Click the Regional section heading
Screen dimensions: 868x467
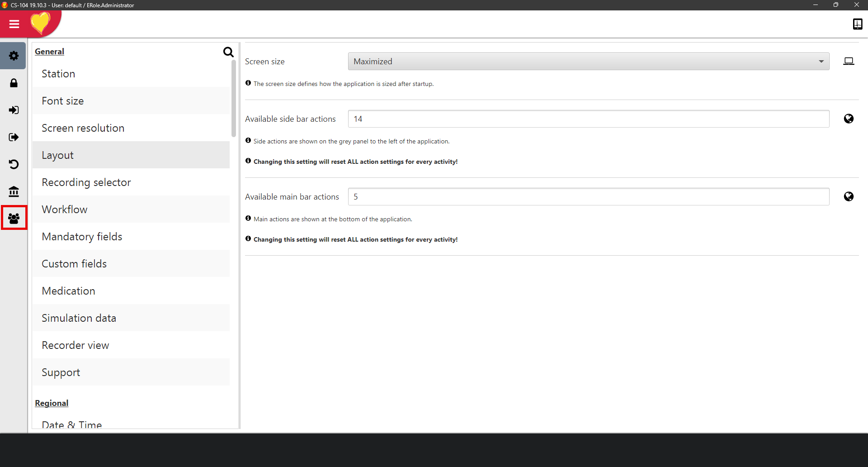[52, 403]
